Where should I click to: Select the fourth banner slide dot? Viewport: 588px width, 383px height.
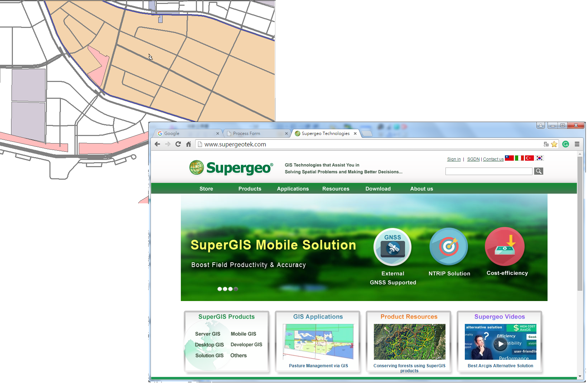(236, 289)
